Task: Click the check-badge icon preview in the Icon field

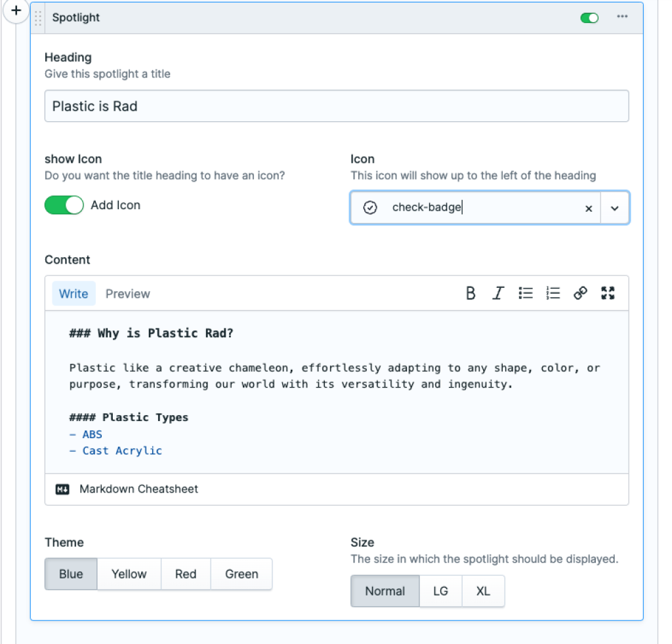Action: tap(370, 207)
